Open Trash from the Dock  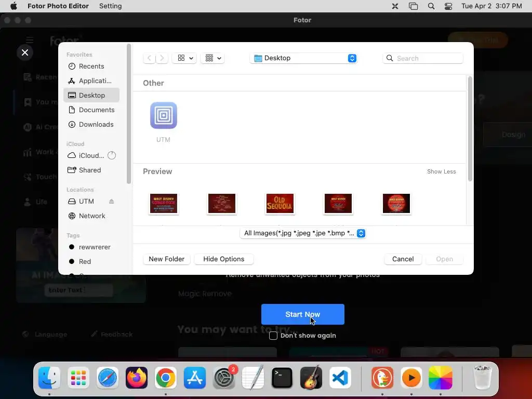(482, 378)
